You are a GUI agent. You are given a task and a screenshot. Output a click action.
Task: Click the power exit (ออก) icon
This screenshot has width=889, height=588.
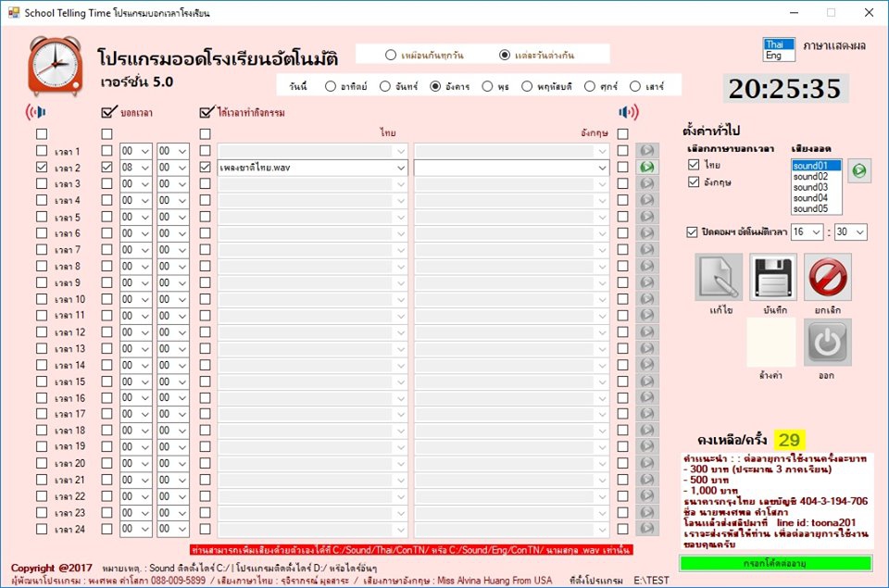coord(828,343)
